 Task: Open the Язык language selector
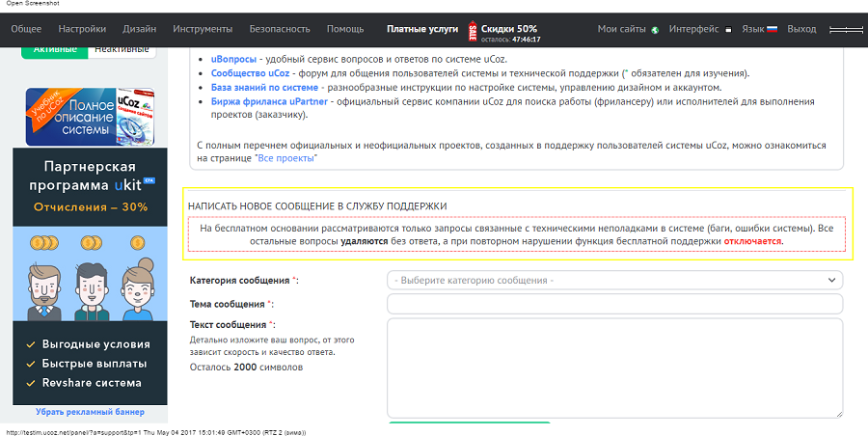tap(753, 29)
